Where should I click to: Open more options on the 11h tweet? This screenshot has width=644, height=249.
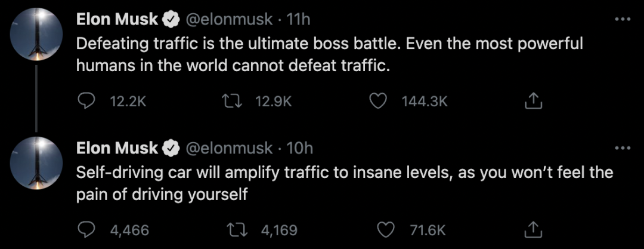(622, 19)
